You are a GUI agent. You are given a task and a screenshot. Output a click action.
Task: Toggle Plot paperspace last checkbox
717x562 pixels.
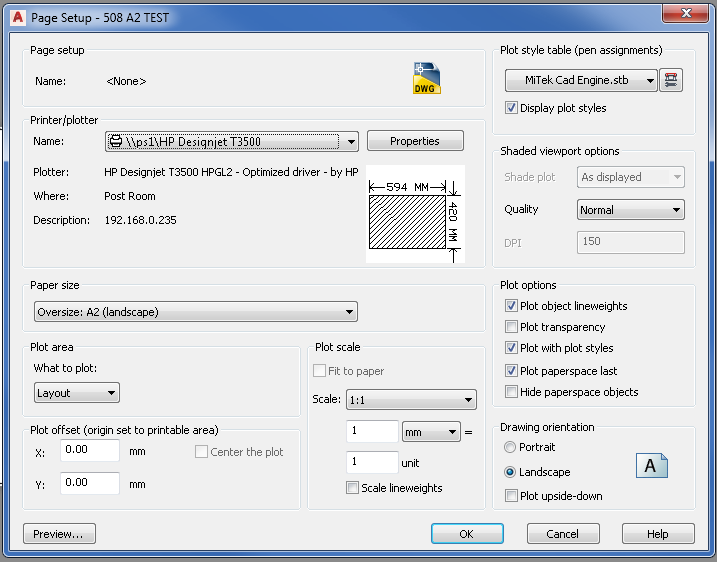coord(511,371)
